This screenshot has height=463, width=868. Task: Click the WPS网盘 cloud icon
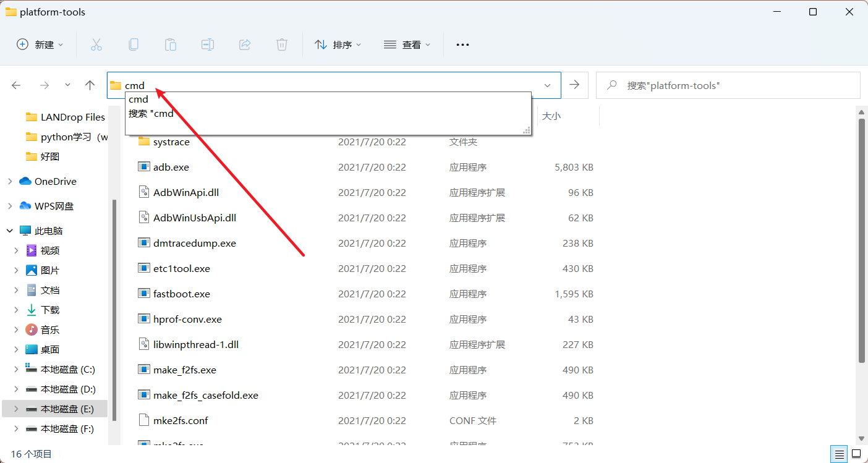25,206
